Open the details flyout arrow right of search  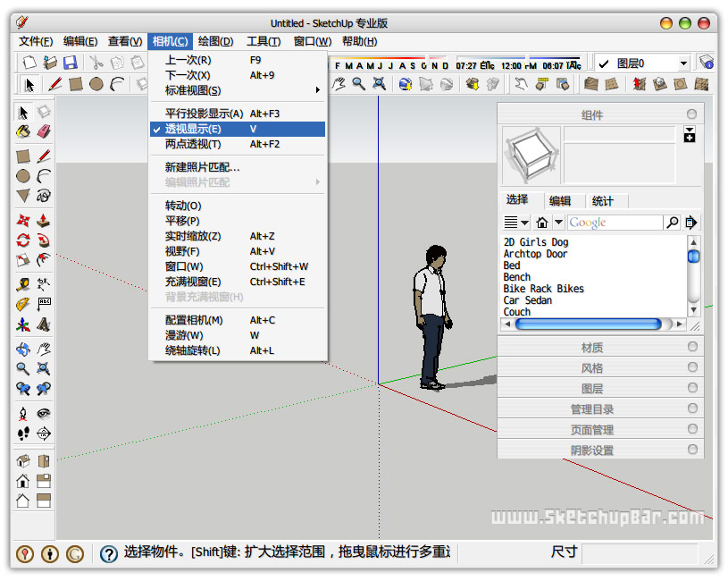(690, 223)
